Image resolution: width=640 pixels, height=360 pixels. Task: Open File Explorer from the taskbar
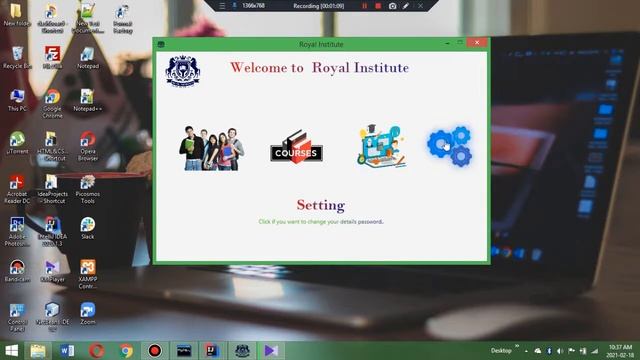tap(38, 351)
